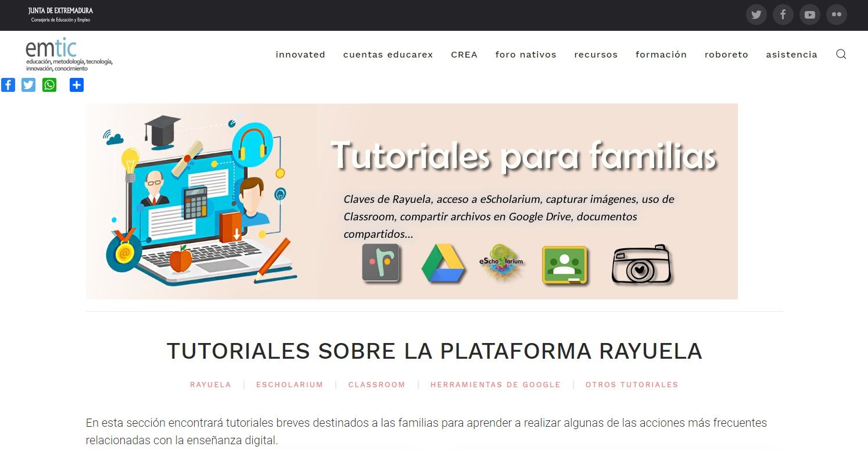The height and width of the screenshot is (450, 868).
Task: Open the Twitter profile in top bar
Action: (x=756, y=15)
